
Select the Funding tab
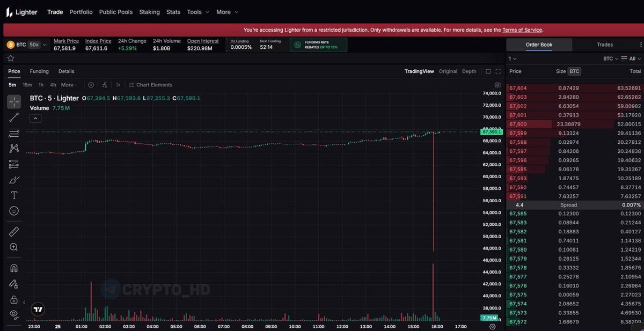(x=39, y=71)
